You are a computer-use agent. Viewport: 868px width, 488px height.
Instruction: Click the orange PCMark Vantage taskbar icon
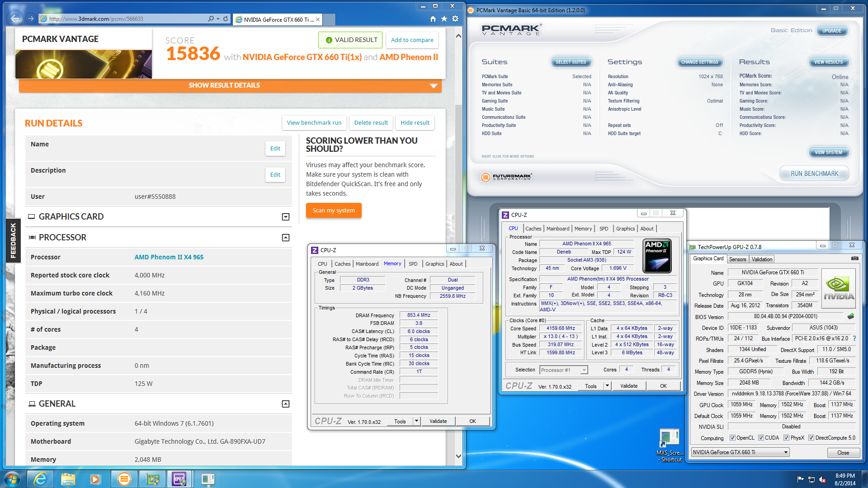(123, 479)
